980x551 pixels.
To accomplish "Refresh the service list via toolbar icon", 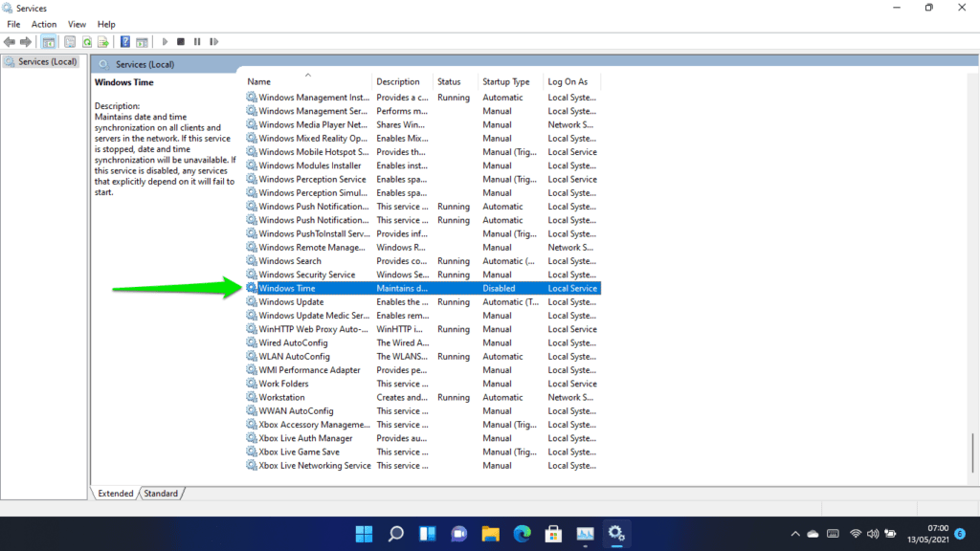I will click(x=86, y=41).
